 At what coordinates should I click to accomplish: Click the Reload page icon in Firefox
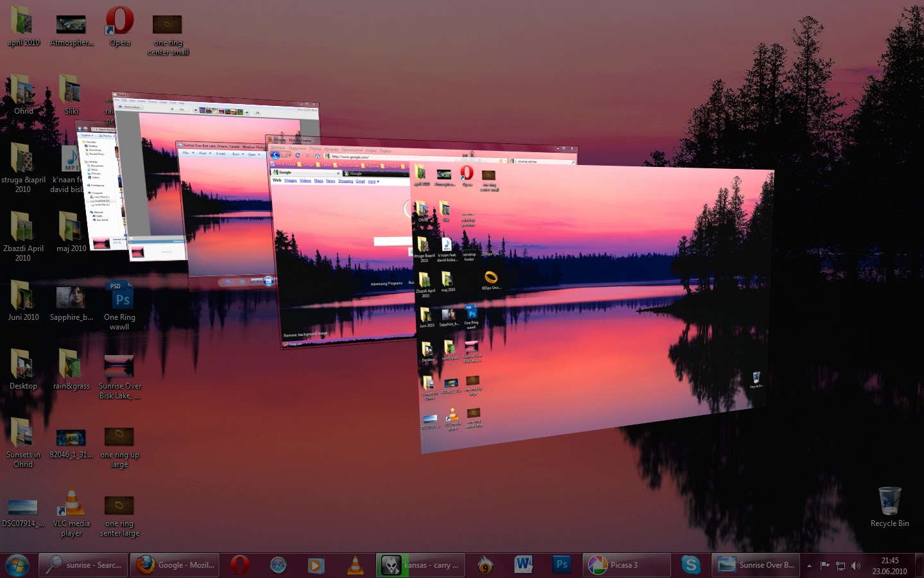297,155
